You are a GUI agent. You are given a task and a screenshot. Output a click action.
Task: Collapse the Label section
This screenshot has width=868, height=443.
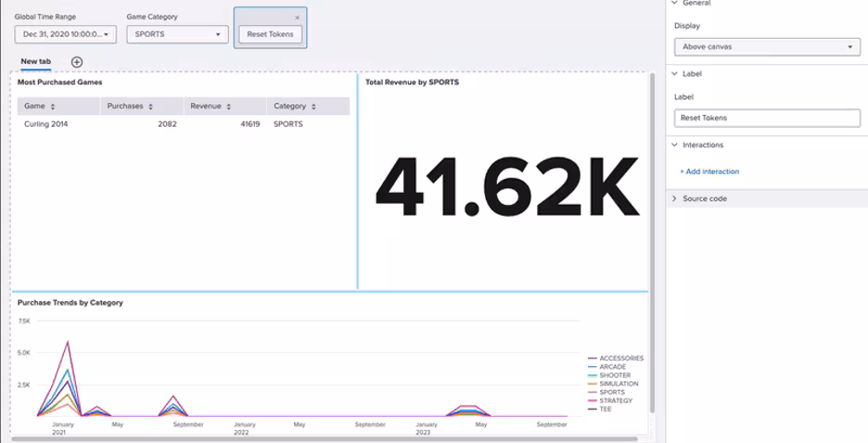(x=674, y=73)
